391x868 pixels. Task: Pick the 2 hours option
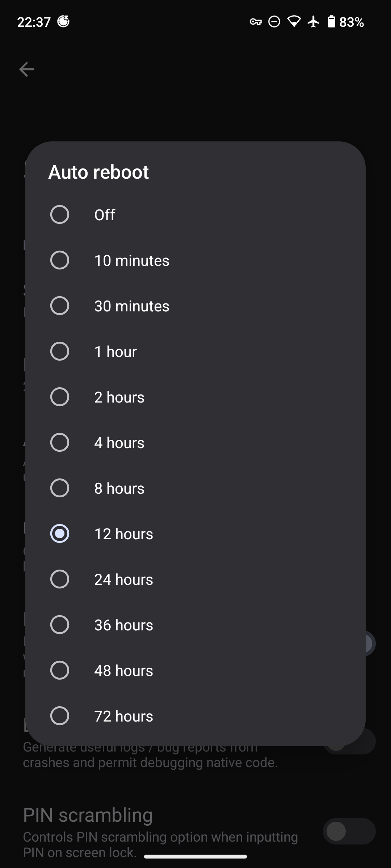pyautogui.click(x=195, y=397)
